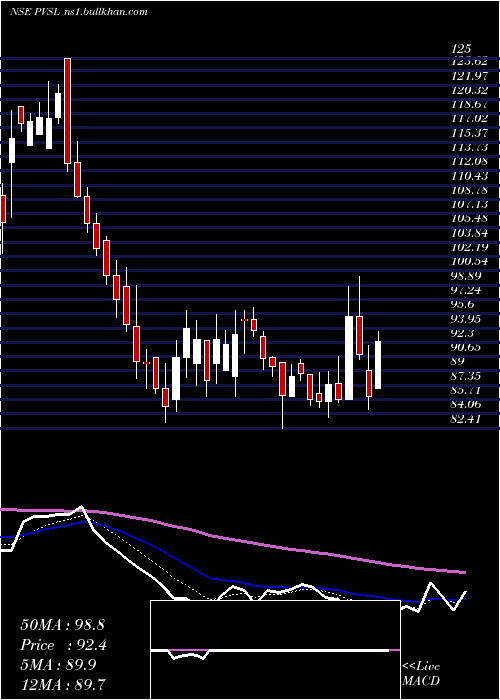Click the 87.35 price level label
Viewport: 500px width, 700px height.
coord(467,376)
